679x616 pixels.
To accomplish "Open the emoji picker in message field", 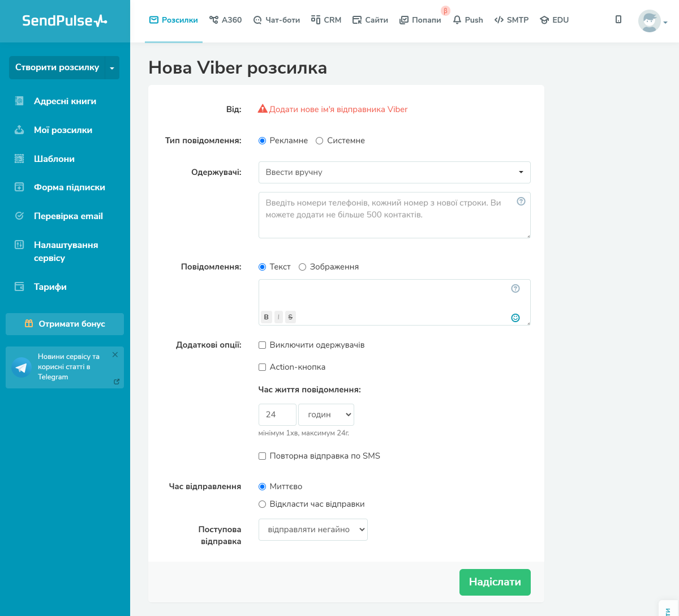I will tap(515, 318).
